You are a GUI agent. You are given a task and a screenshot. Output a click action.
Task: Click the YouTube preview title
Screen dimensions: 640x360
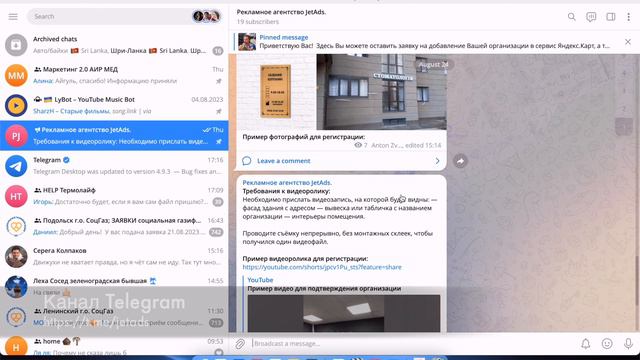pos(324,288)
